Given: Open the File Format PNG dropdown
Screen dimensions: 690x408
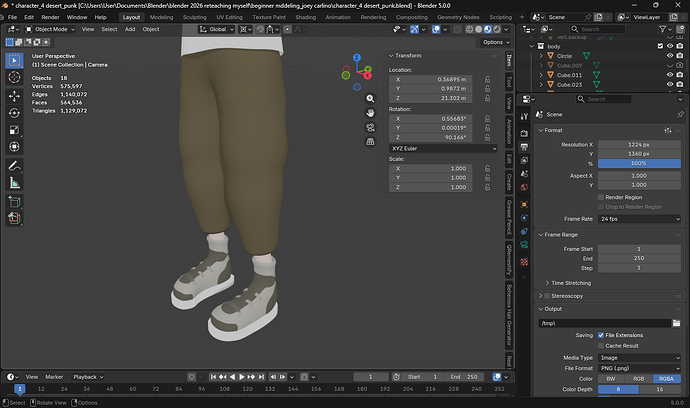Looking at the screenshot, I should click(639, 368).
